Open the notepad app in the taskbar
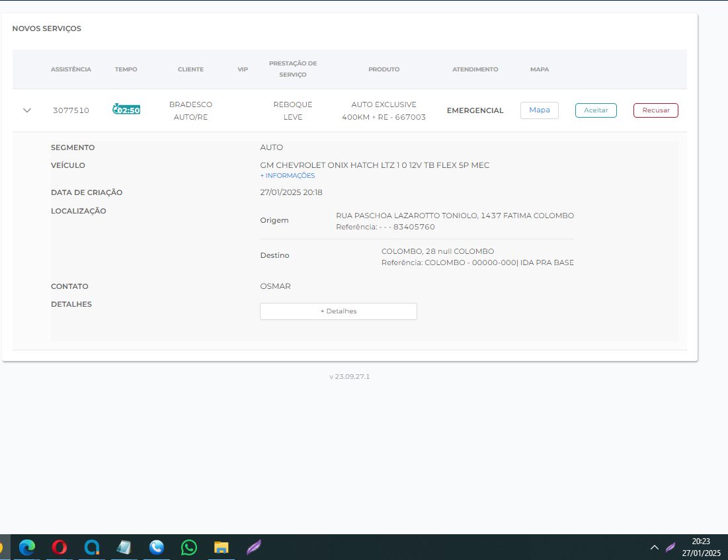This screenshot has height=560, width=728. pyautogui.click(x=124, y=547)
